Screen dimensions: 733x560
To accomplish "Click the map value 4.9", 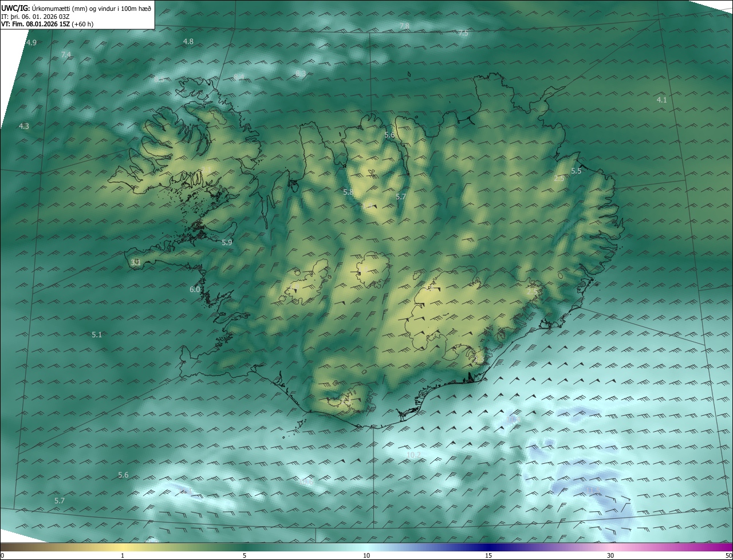I will coord(31,43).
